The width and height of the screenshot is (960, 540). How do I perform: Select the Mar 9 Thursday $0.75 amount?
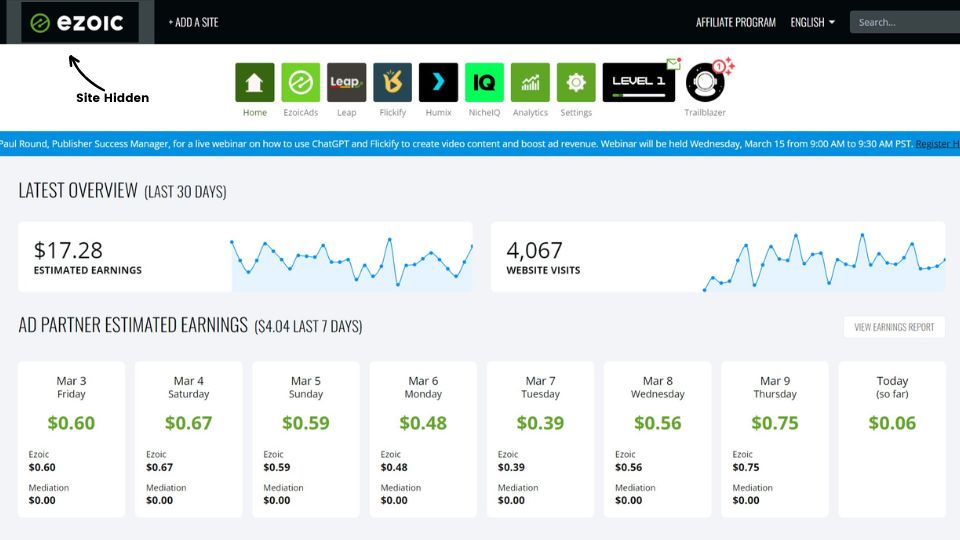coord(775,423)
